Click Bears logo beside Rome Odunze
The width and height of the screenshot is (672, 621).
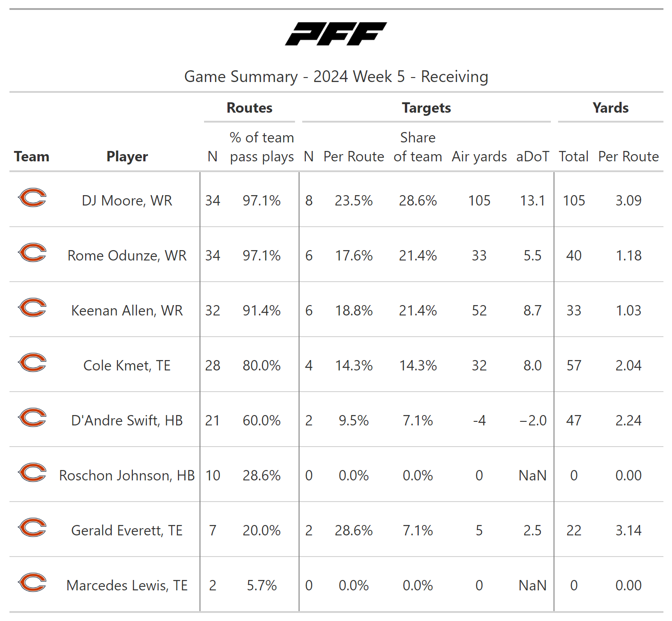point(32,253)
